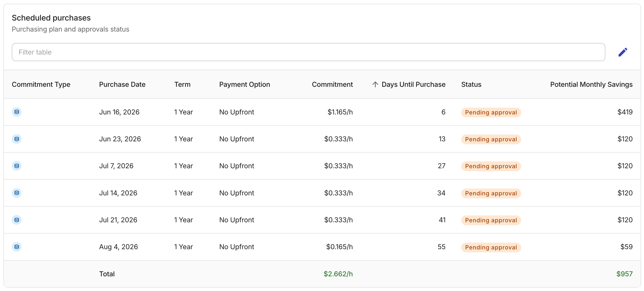The width and height of the screenshot is (644, 291).
Task: Click the total savings $957
Action: (x=624, y=274)
